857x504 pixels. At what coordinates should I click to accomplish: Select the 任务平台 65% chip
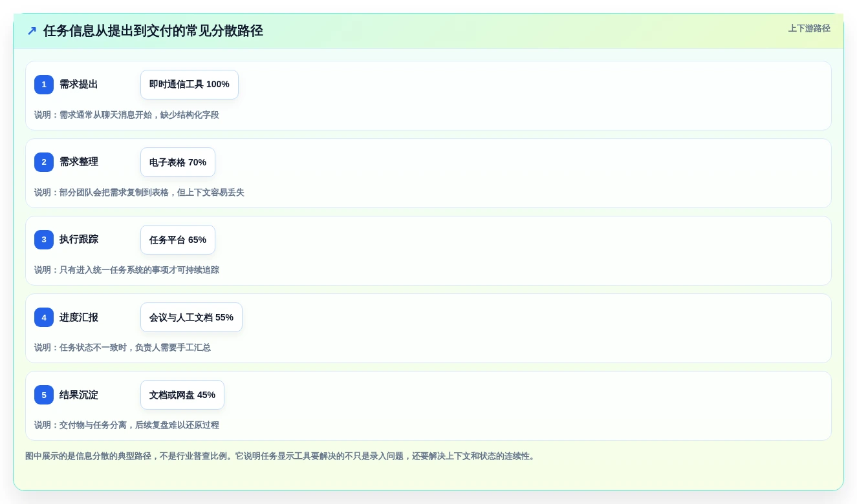pos(178,240)
